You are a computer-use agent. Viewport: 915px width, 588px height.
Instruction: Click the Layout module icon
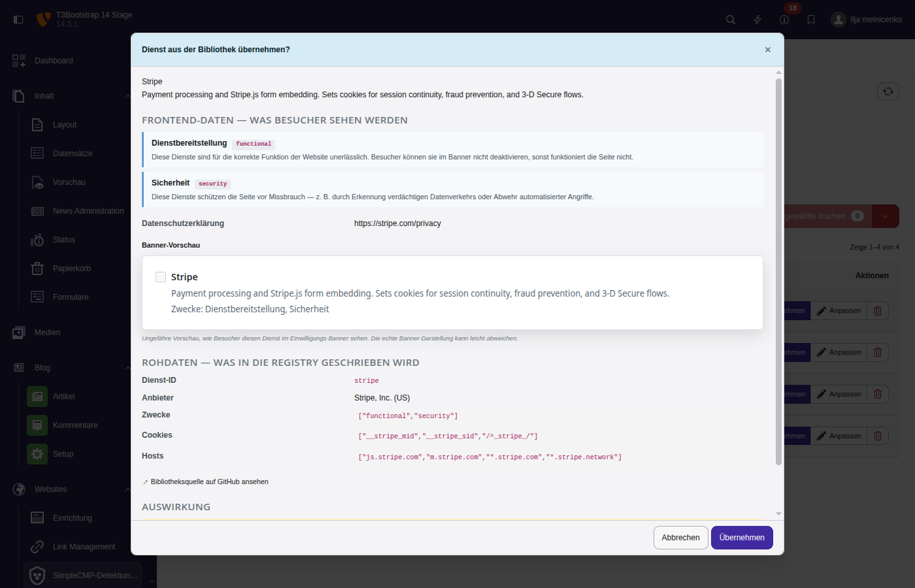coord(37,125)
